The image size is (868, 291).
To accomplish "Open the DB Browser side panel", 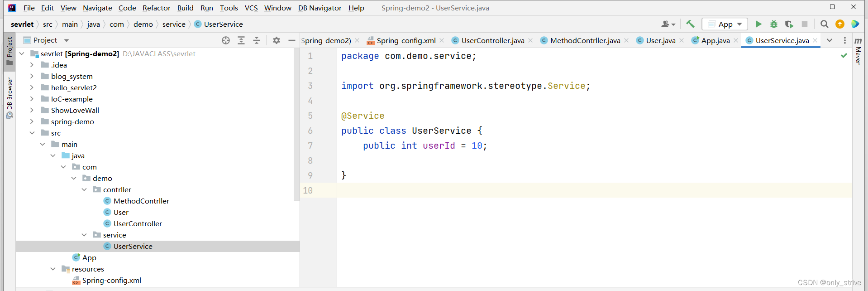I will click(10, 97).
